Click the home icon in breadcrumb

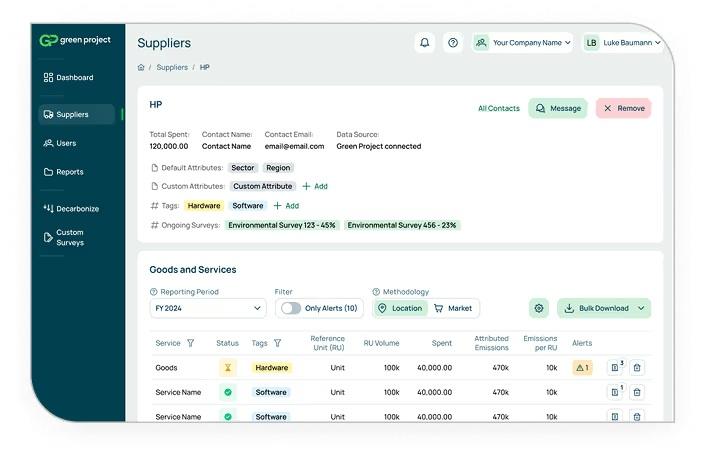[141, 67]
